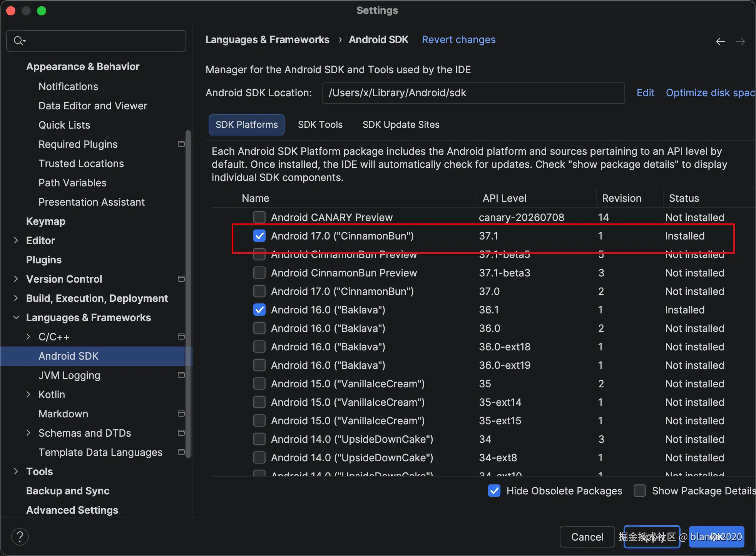Uncheck Hide Obsolete Packages
Viewport: 756px width, 556px height.
point(494,491)
